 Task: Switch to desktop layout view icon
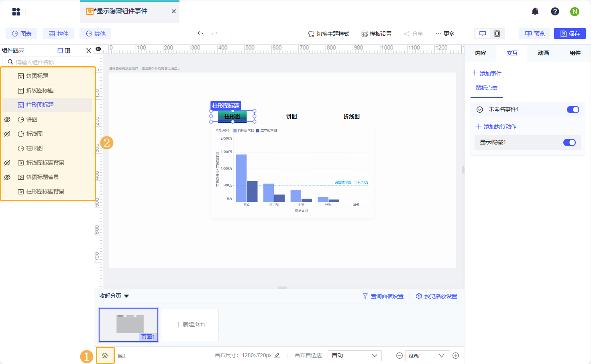pos(483,34)
